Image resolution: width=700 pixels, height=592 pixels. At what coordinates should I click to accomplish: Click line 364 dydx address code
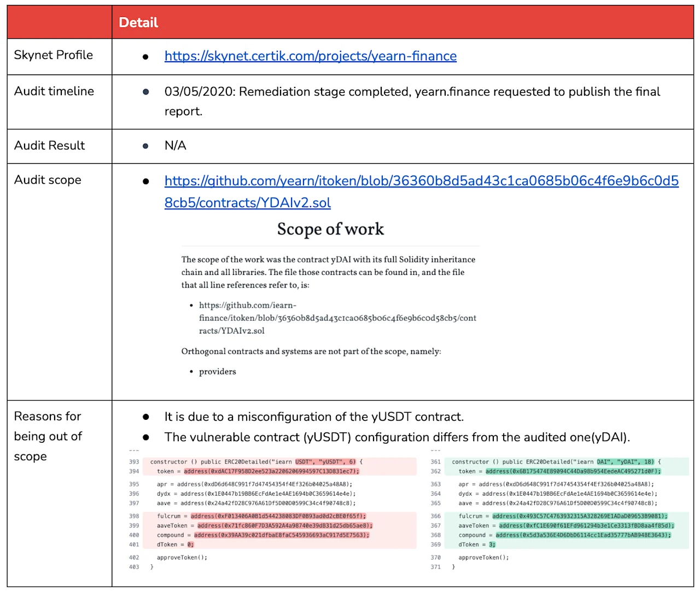[558, 494]
